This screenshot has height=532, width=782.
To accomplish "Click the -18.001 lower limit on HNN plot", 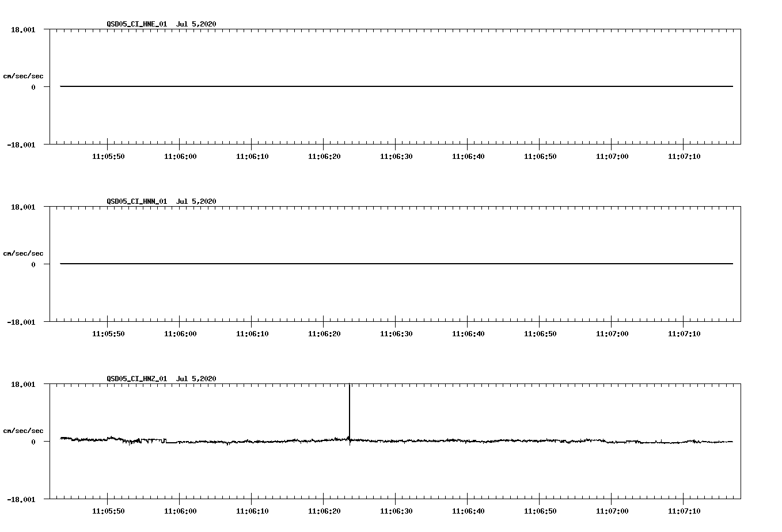I will [21, 322].
